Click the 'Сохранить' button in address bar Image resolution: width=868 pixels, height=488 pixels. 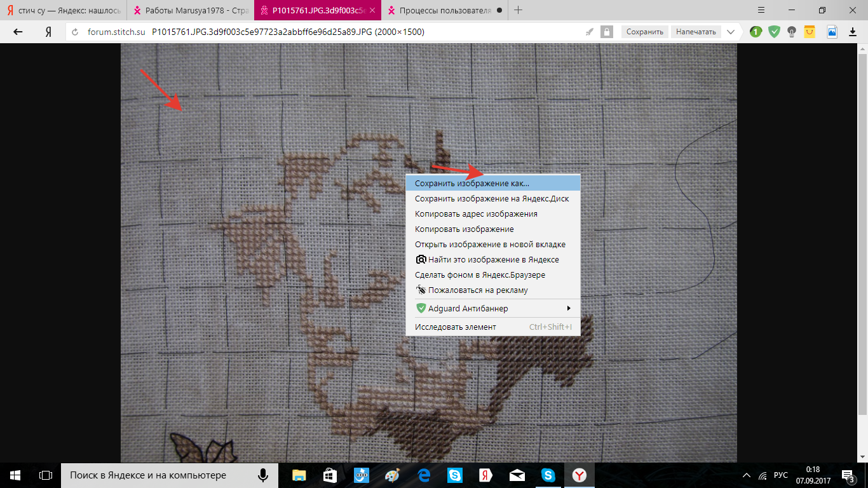(x=644, y=32)
